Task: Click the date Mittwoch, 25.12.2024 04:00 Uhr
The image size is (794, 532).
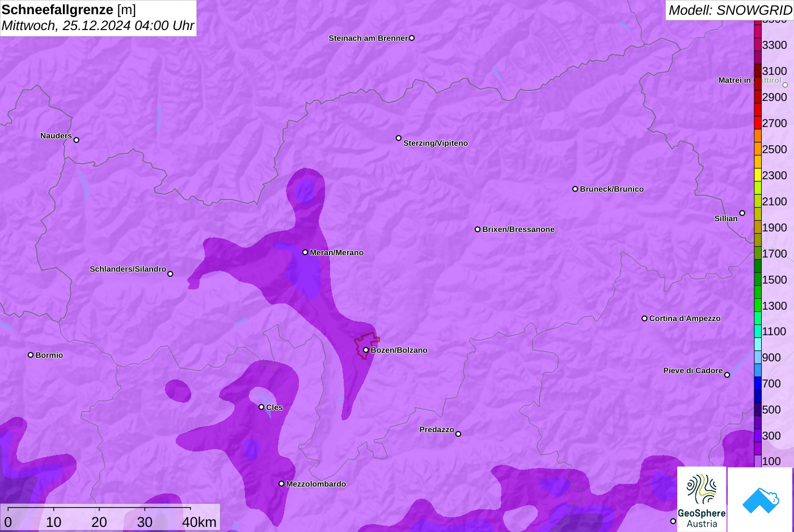Action: coord(98,26)
